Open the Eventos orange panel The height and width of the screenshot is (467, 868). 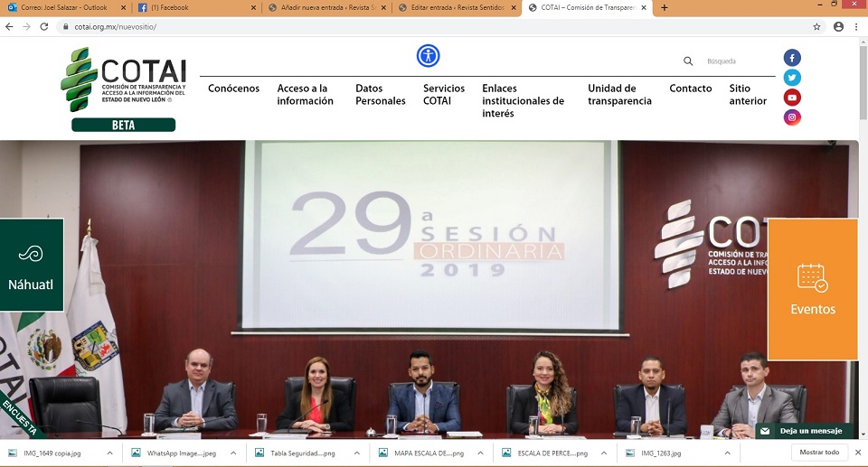[x=812, y=289]
